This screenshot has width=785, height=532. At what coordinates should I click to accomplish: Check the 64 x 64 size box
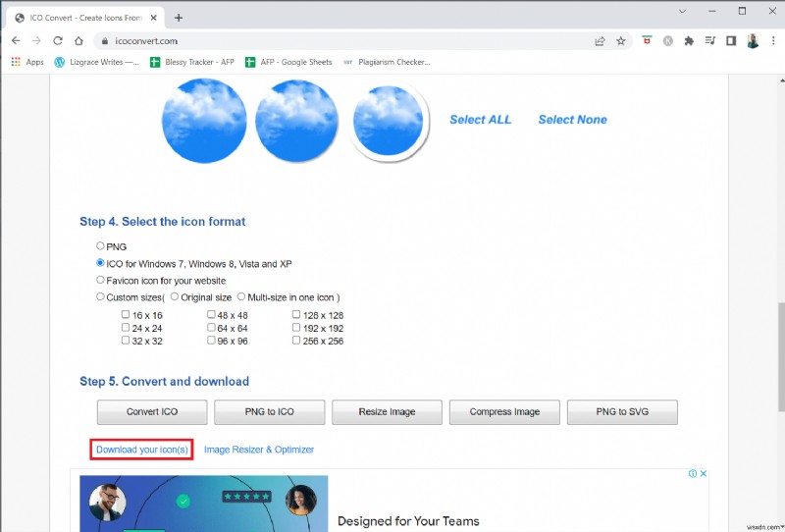[211, 328]
